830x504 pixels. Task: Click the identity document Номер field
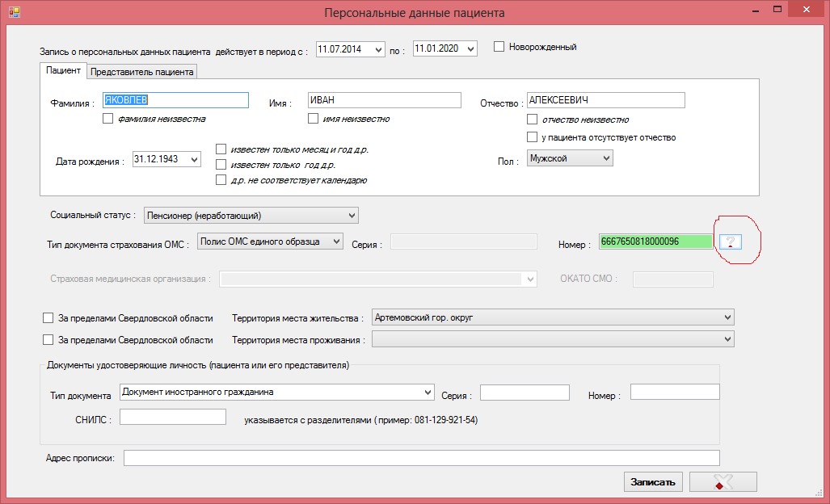coord(675,392)
